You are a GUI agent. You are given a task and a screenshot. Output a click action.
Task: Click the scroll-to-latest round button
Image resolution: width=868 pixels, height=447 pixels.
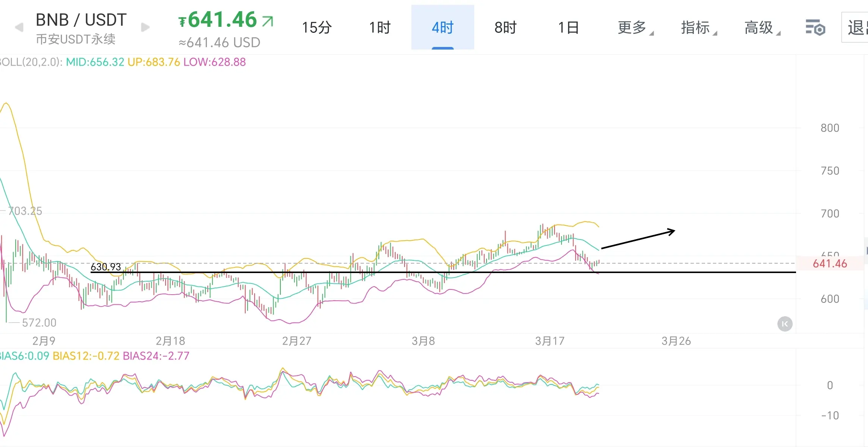[785, 324]
